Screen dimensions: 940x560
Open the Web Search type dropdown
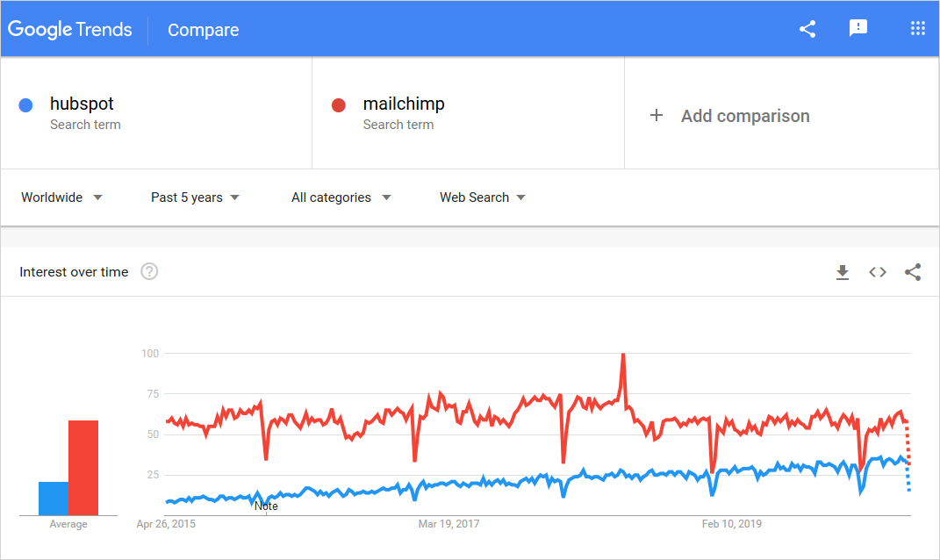[483, 197]
